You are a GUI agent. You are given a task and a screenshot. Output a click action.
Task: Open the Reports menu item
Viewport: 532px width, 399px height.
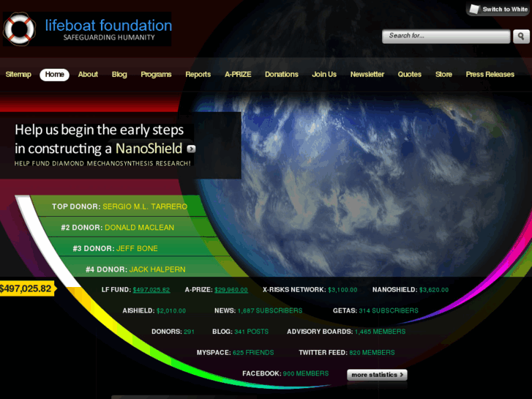click(198, 75)
